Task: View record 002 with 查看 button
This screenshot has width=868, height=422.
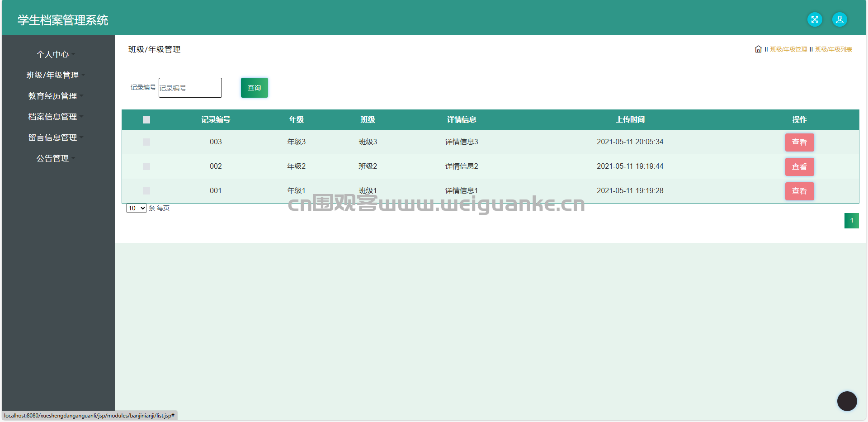Action: pyautogui.click(x=799, y=167)
